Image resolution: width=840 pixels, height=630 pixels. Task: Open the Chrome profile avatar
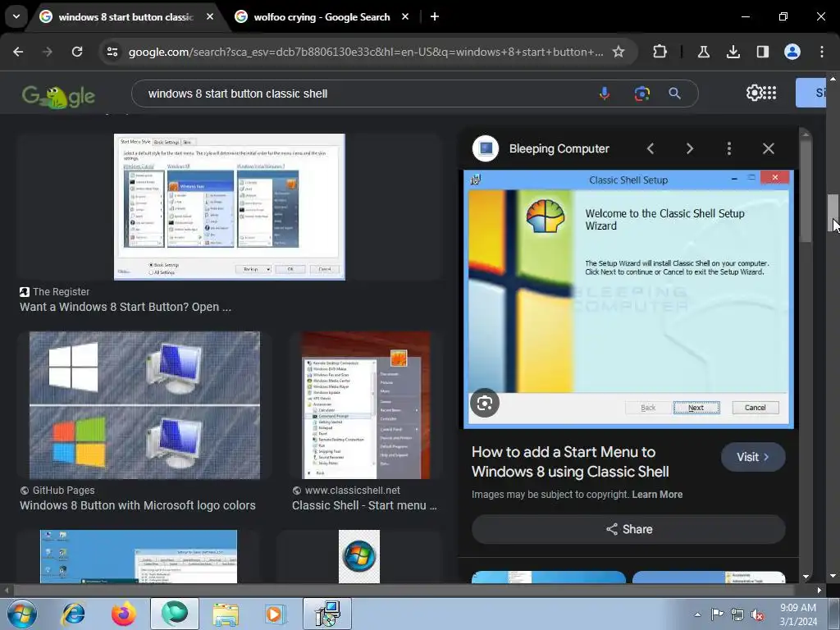click(x=792, y=52)
